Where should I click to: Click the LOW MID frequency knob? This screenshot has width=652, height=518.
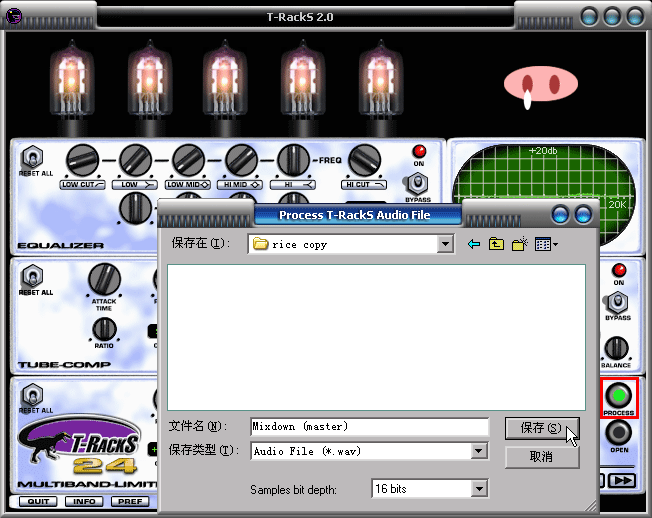(x=188, y=160)
